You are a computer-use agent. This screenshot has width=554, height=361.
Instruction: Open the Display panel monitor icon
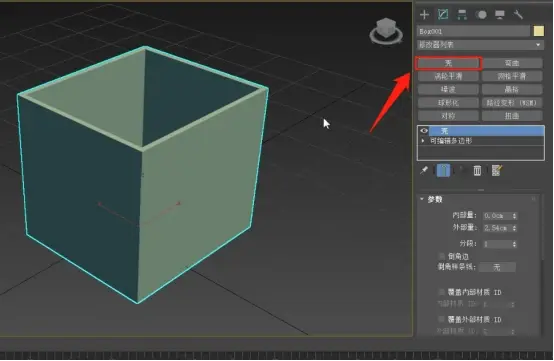[500, 15]
